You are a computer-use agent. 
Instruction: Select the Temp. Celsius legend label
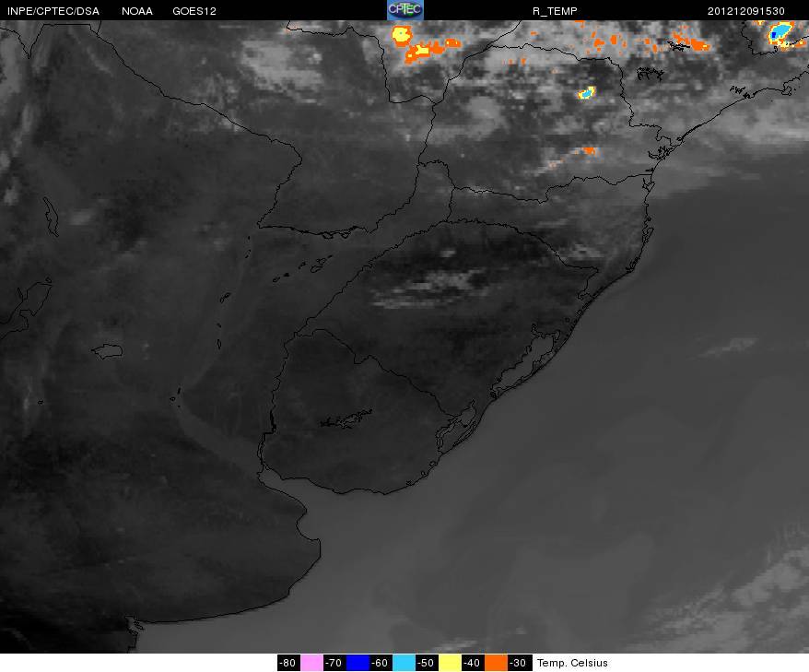572,663
